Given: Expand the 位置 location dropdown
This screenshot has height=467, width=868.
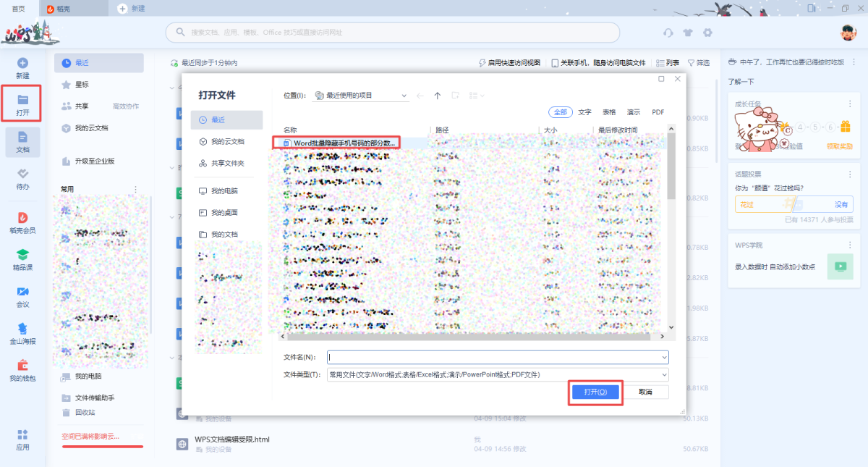Looking at the screenshot, I should 404,96.
